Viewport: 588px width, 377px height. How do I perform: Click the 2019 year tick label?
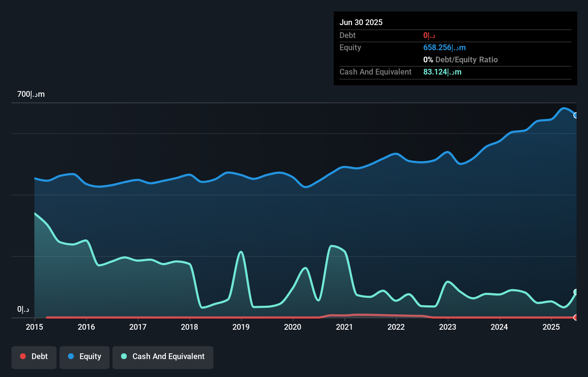tap(241, 327)
